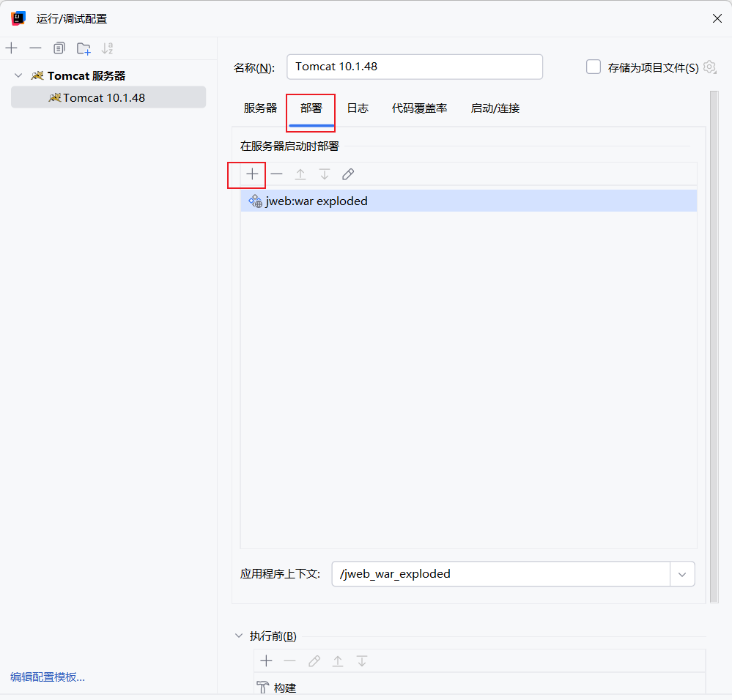Collapse the Tomcat 服务器 tree node
Screen dimensions: 732x700
[18, 75]
